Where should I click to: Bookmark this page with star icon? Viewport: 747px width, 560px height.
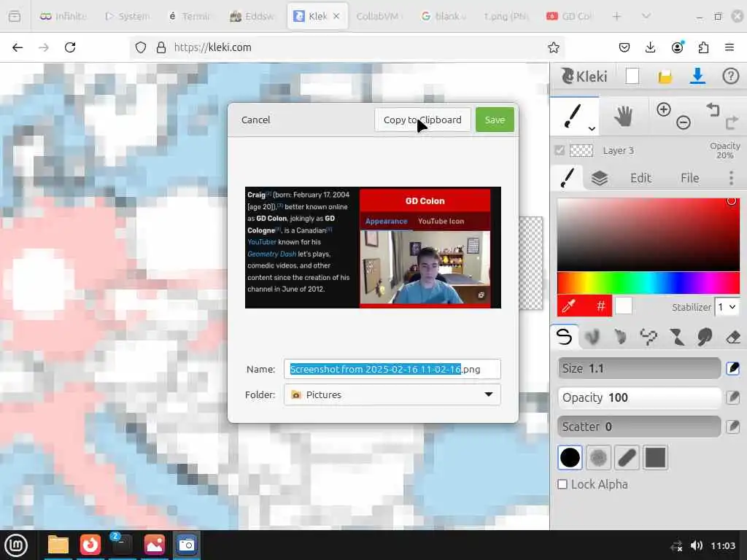click(553, 47)
